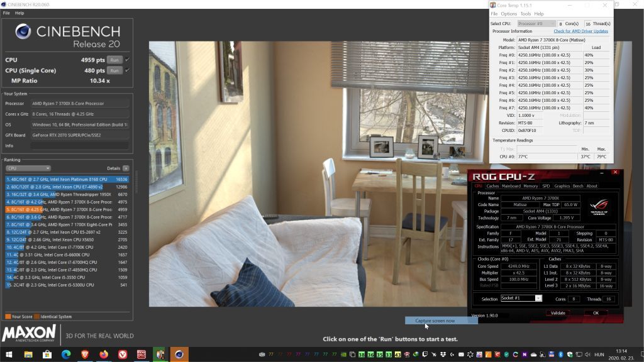644x362 pixels.
Task: Open Cinebench taskbar icon
Action: (179, 354)
